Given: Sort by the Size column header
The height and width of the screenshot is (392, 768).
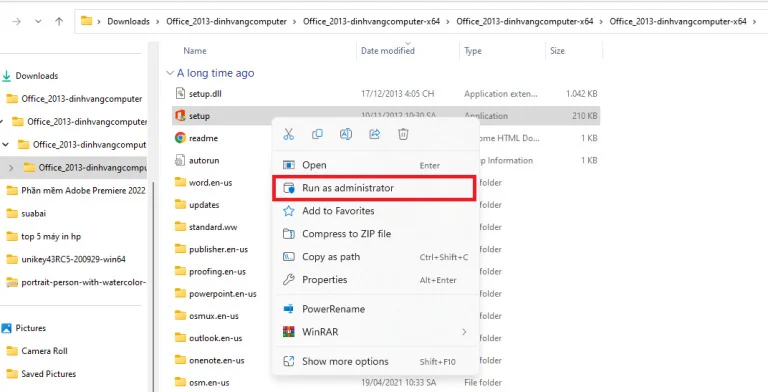Looking at the screenshot, I should (x=557, y=50).
